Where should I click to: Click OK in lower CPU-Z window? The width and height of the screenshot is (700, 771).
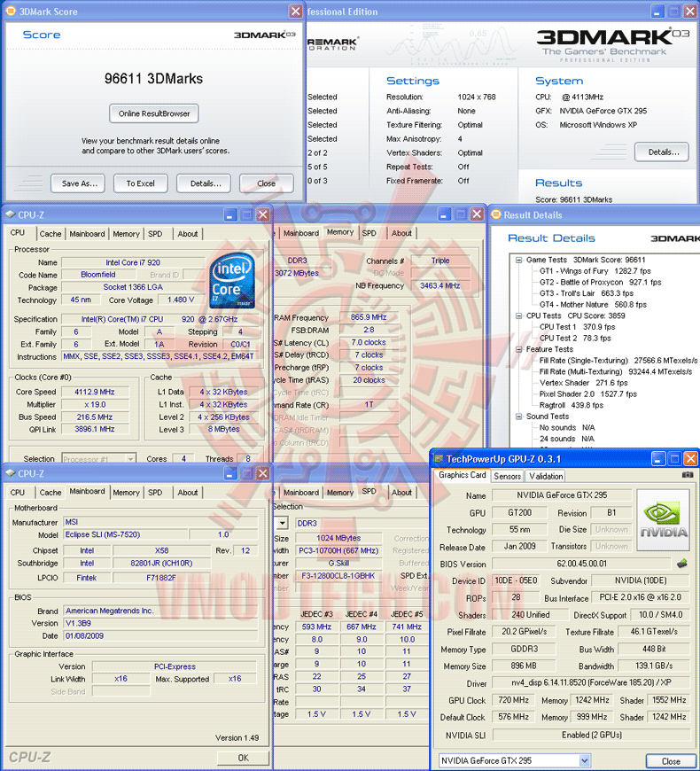(x=244, y=758)
